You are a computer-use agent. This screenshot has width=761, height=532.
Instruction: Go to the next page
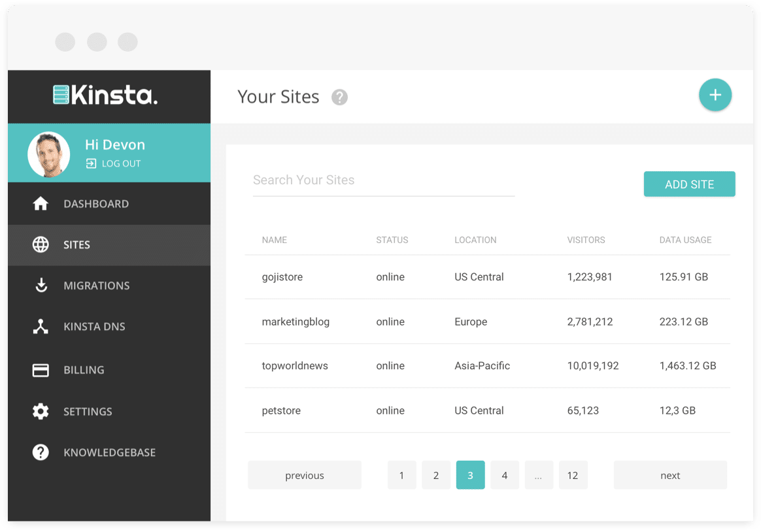tap(670, 475)
